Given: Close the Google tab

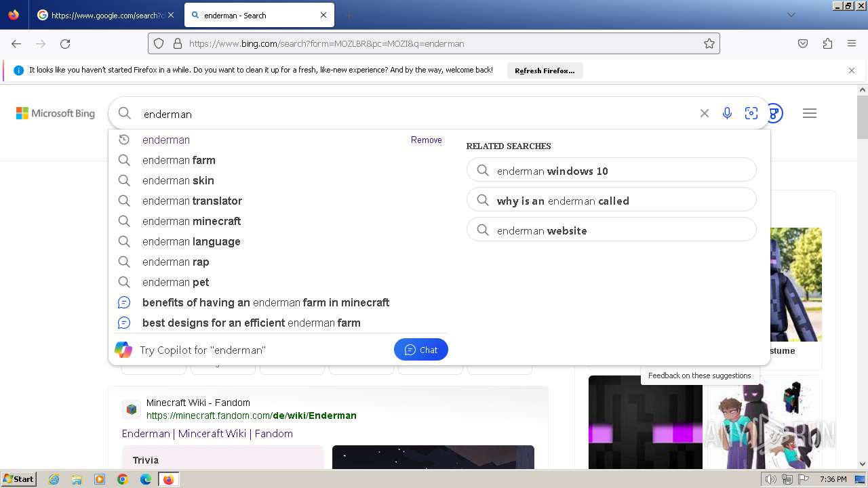Looking at the screenshot, I should [x=170, y=15].
